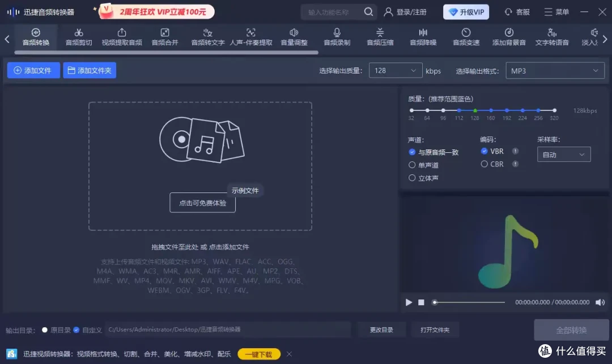Open 音频合并 merge tool

click(165, 37)
